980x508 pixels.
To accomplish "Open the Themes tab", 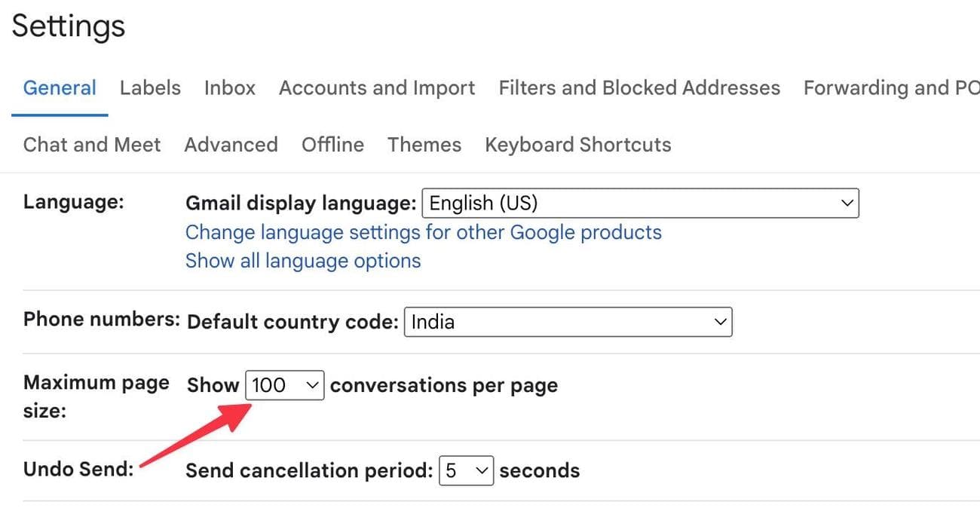I will [424, 145].
